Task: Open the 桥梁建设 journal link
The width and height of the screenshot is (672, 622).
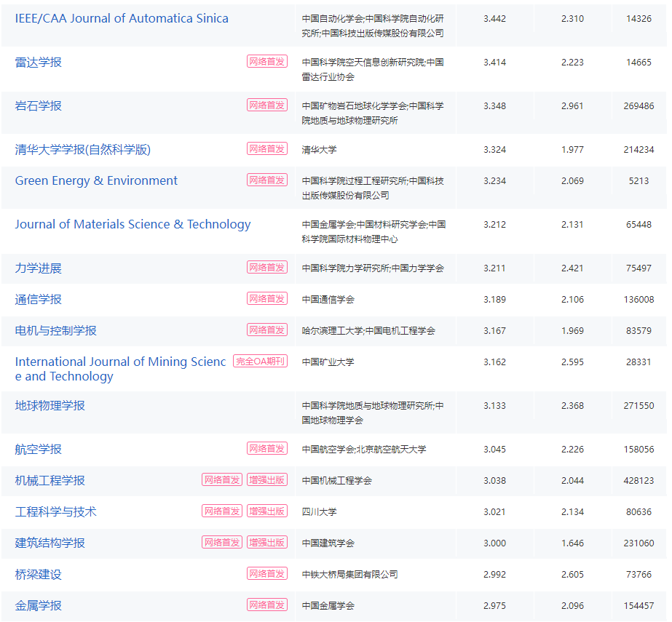Action: [x=38, y=575]
